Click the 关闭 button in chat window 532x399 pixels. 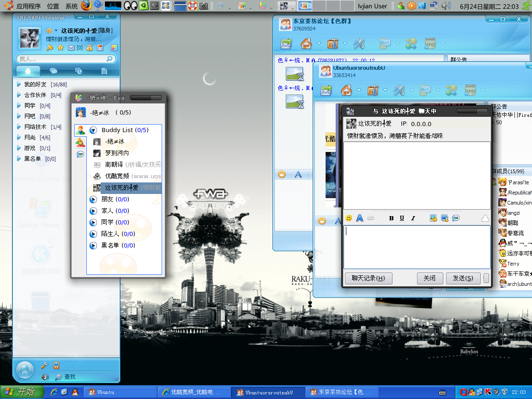coord(429,278)
